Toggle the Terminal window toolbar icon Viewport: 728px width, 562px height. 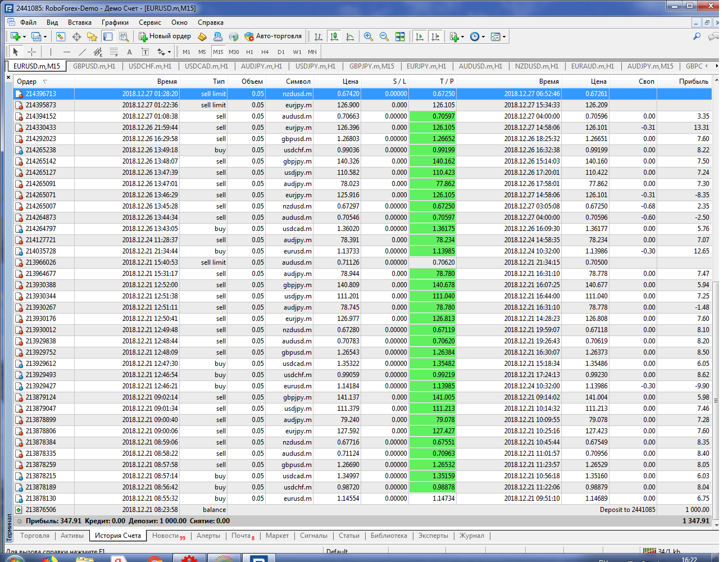click(108, 37)
